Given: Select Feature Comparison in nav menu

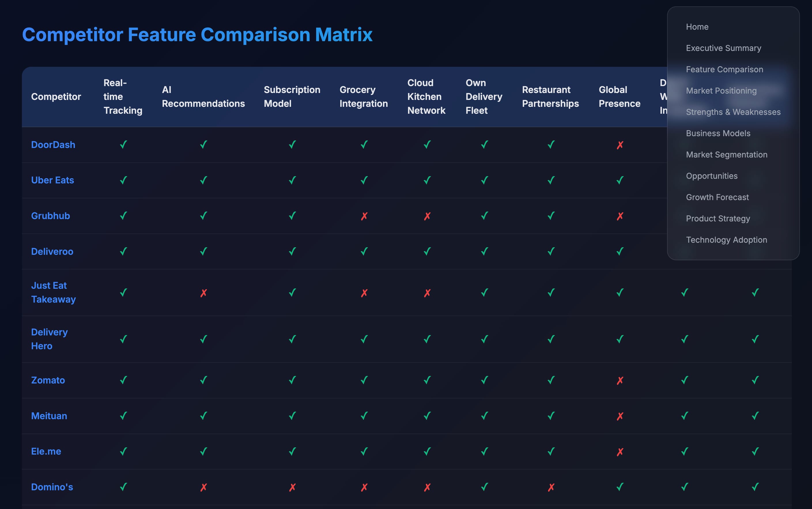Looking at the screenshot, I should point(724,69).
